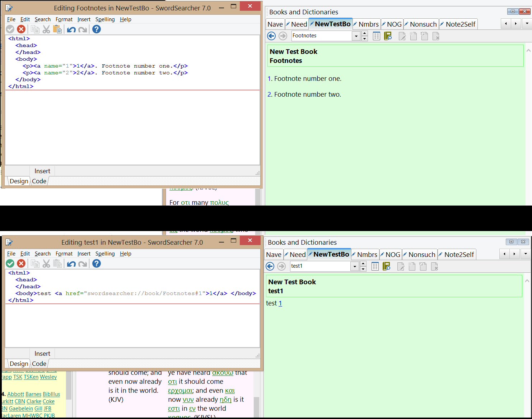Click the cut scissors icon in the test1 editor
532x419 pixels.
(x=46, y=264)
